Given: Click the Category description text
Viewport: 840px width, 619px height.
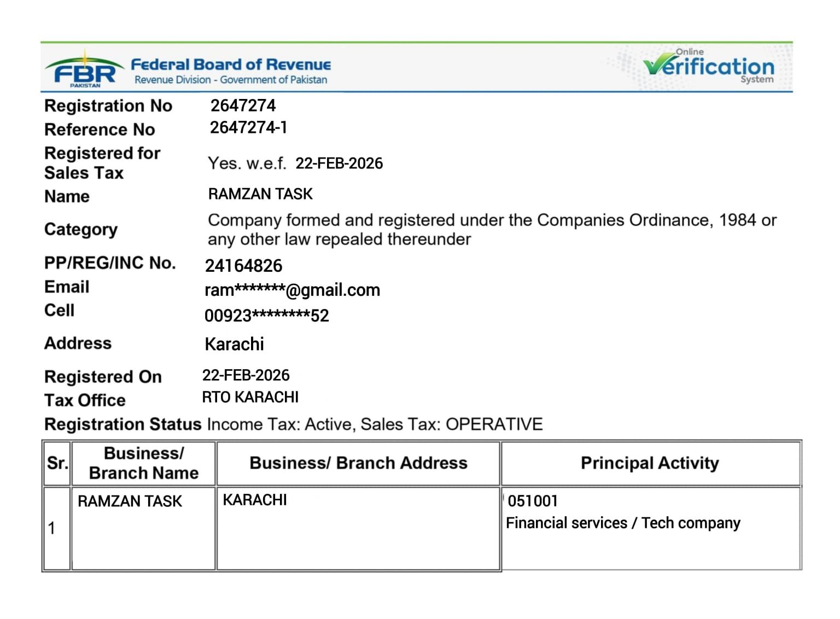Looking at the screenshot, I should 492,230.
